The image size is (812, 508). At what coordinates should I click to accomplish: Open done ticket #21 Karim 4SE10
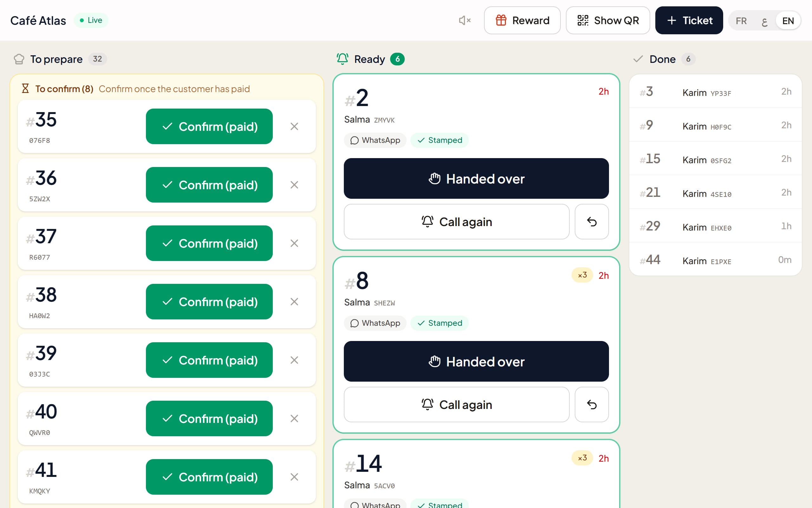pyautogui.click(x=715, y=192)
